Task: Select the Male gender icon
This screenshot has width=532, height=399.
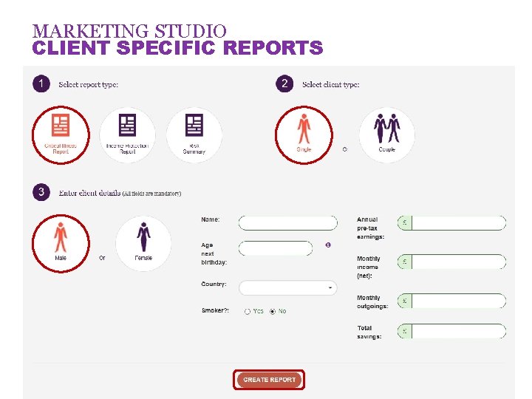Action: point(61,243)
